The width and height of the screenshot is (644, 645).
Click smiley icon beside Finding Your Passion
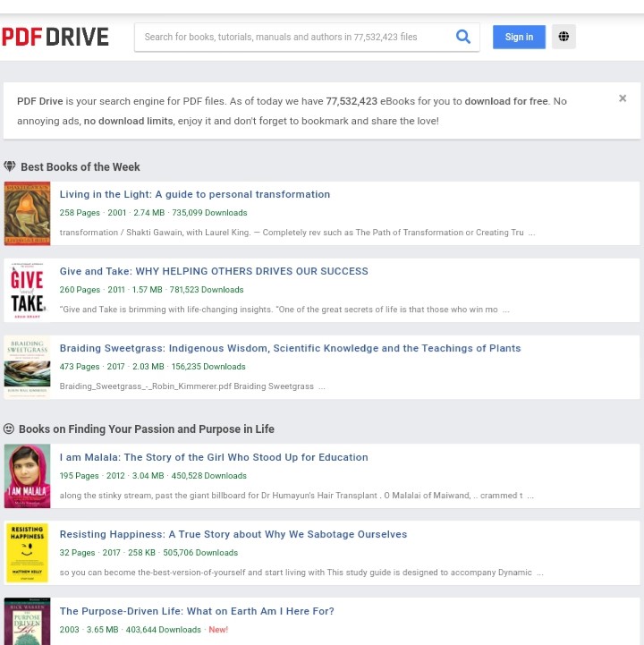[9, 429]
